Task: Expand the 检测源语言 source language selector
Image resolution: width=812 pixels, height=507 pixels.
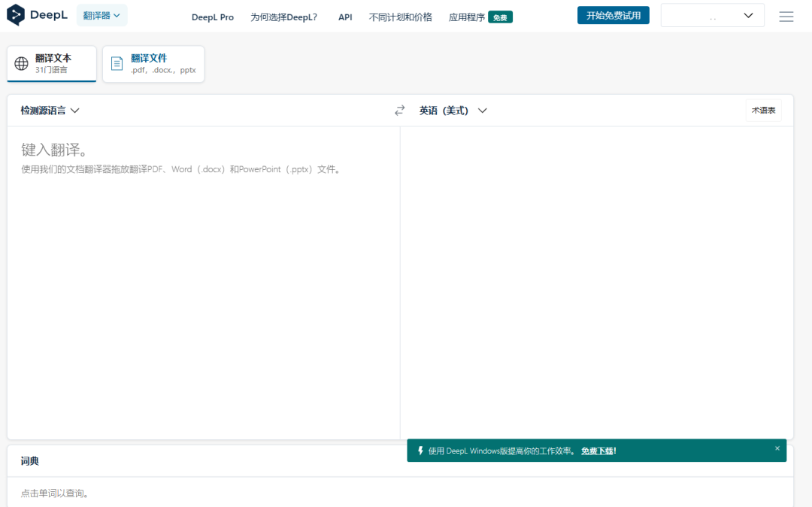Action: pos(50,111)
